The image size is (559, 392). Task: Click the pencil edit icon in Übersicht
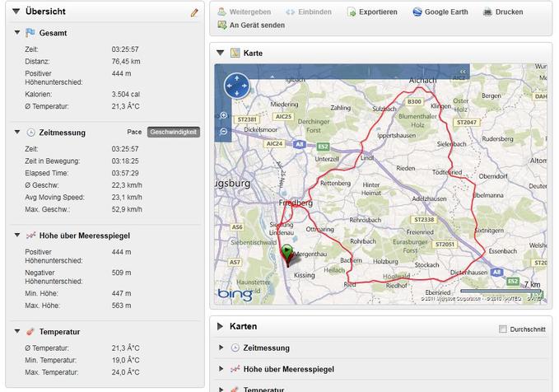coord(194,12)
